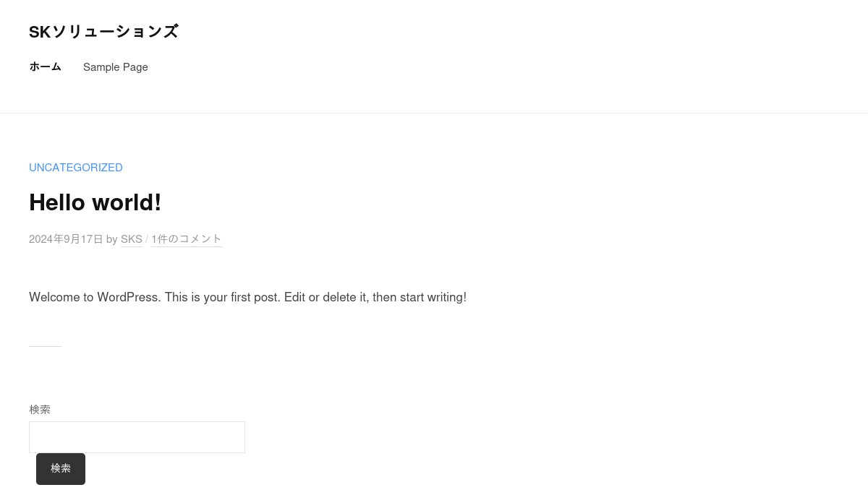Click "This is your first post" sentence
Viewport: 868px width, 490px height.
(222, 297)
